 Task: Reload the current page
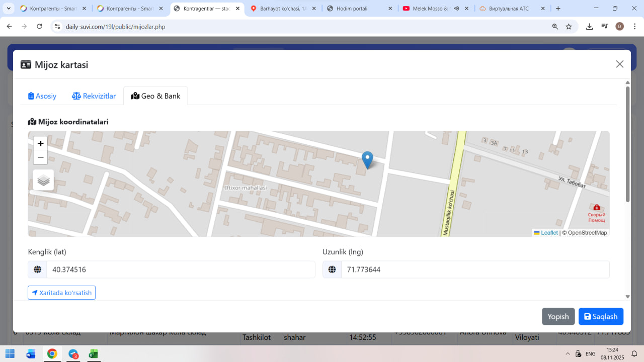click(39, 27)
